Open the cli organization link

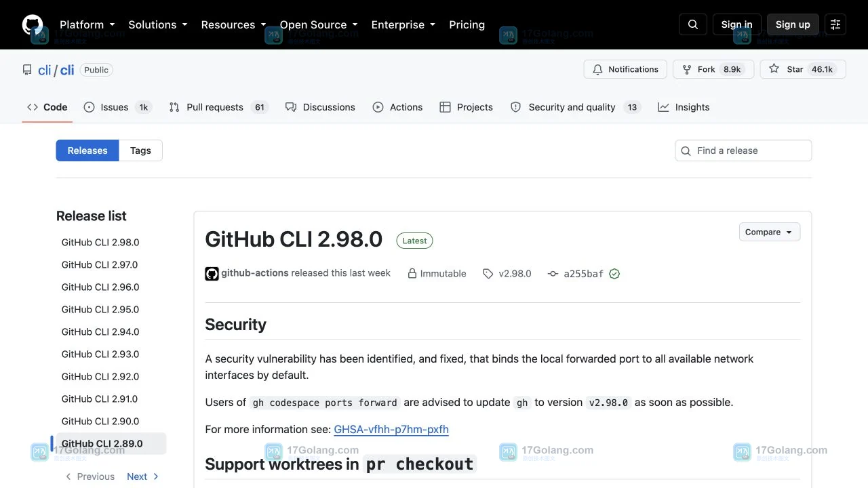click(45, 70)
